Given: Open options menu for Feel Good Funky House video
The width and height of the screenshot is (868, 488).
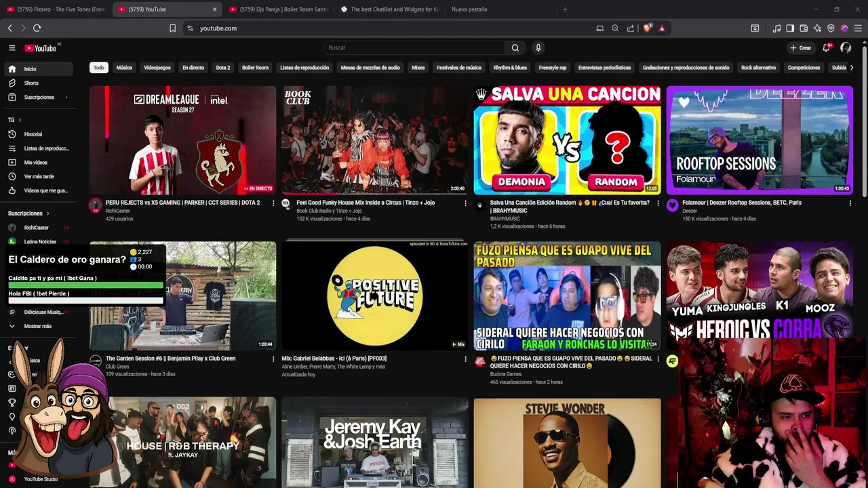Looking at the screenshot, I should pos(465,203).
